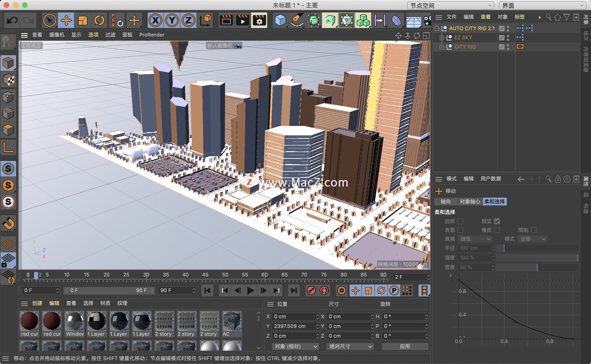This screenshot has height=364, width=591.
Task: Enable the 启用 soft selection checkbox
Action: click(460, 221)
